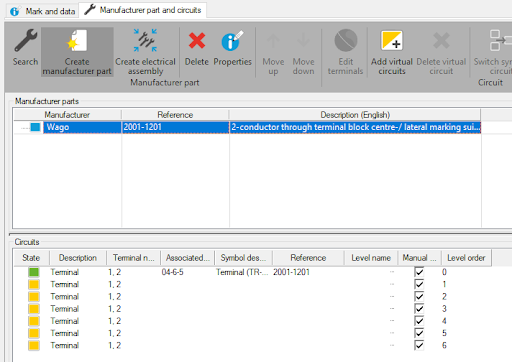Toggle Manual checkbox for level order 1
Image resolution: width=512 pixels, height=362 pixels.
pyautogui.click(x=419, y=284)
